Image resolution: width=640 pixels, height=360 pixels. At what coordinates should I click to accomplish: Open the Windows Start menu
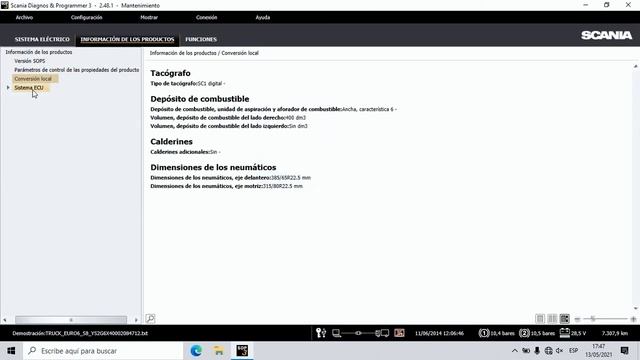[11, 351]
